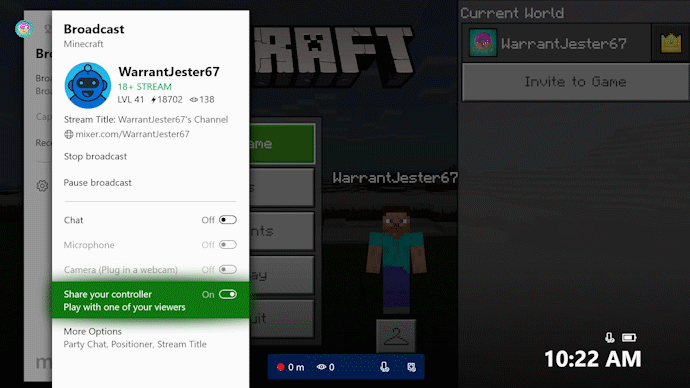
Task: Toggle the Microphone switch
Action: click(x=228, y=245)
